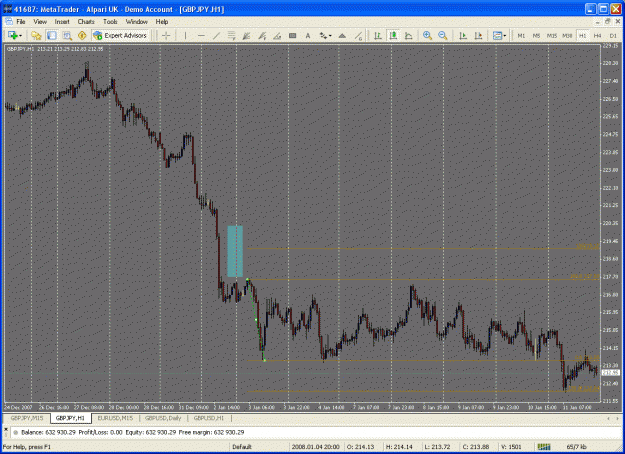Toggle Auto Scroll chart icon
The image size is (625, 454).
pos(463,35)
